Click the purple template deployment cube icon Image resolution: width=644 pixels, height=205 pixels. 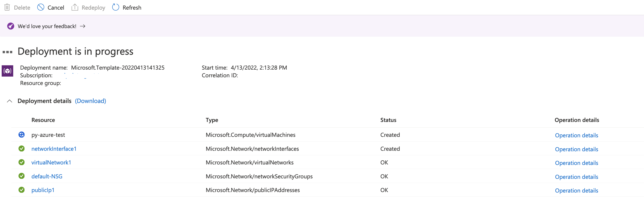pos(7,71)
